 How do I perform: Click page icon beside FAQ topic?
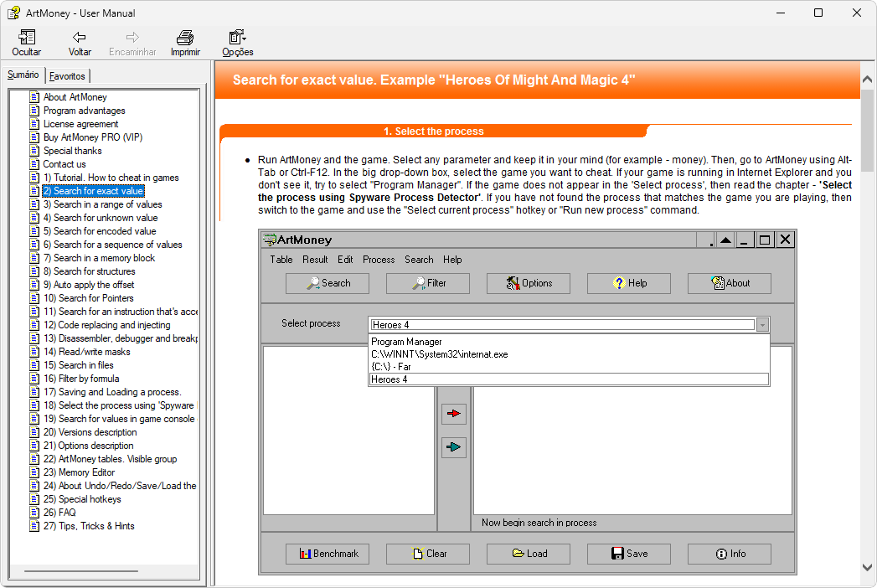(34, 513)
